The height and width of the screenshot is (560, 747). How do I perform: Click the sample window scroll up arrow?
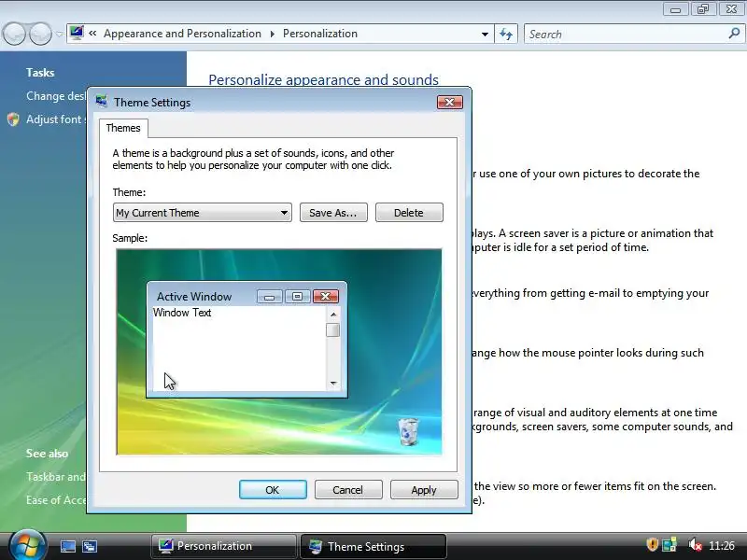(x=333, y=315)
